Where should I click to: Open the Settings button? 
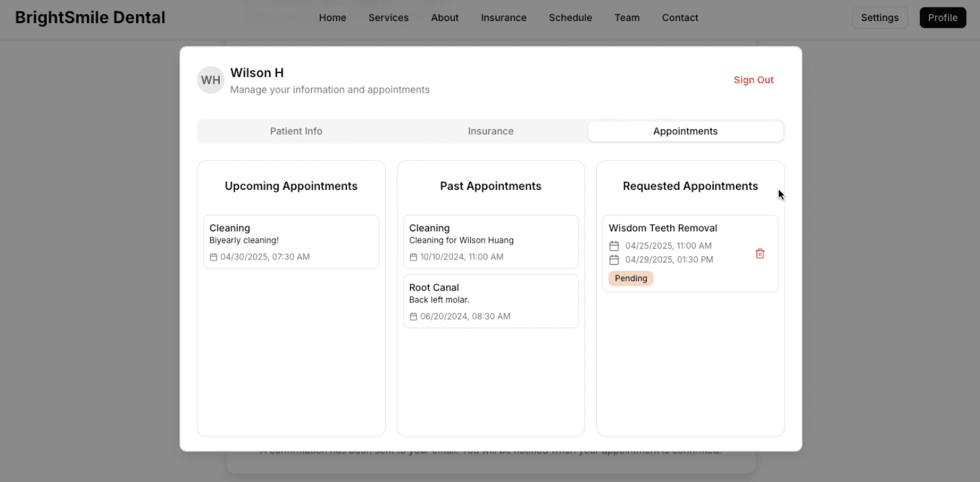(x=879, y=18)
